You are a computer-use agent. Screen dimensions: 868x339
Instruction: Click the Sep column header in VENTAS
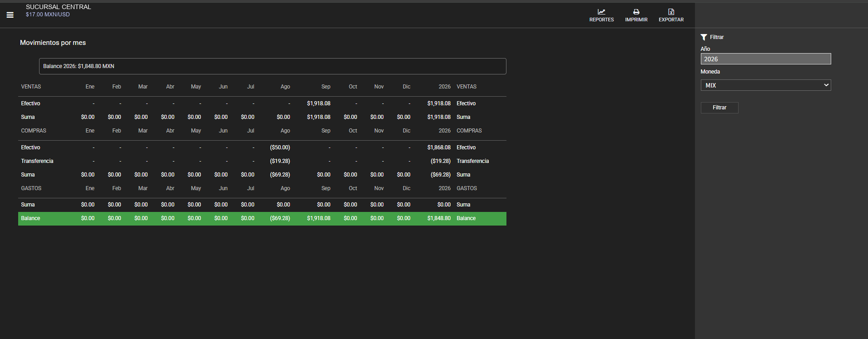(326, 87)
